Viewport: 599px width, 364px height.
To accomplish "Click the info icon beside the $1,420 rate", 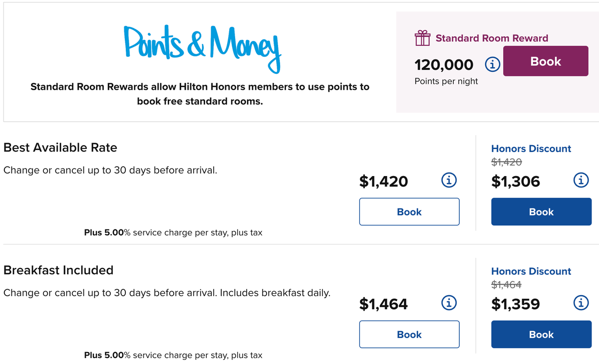I will point(449,180).
